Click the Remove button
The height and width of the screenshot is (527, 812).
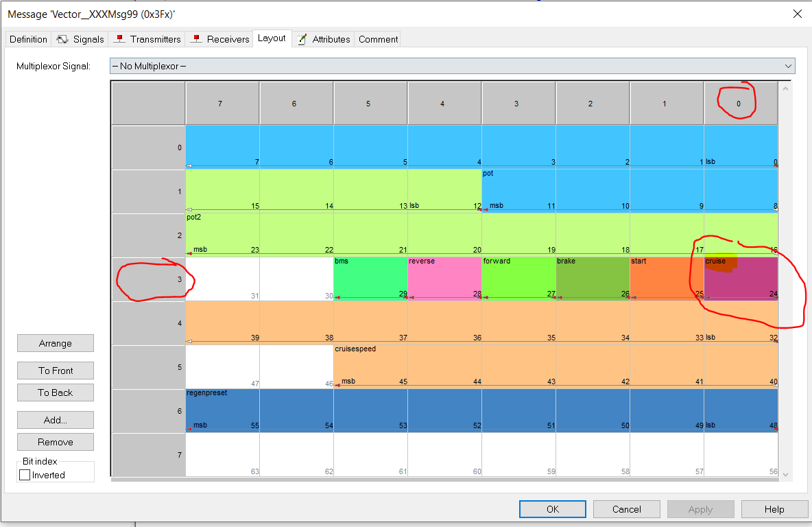click(56, 442)
